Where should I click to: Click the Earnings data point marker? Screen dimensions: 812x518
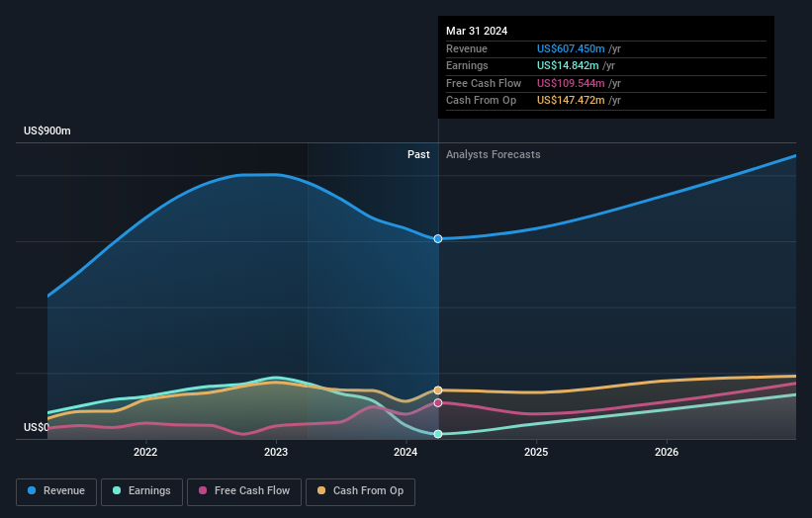(438, 434)
